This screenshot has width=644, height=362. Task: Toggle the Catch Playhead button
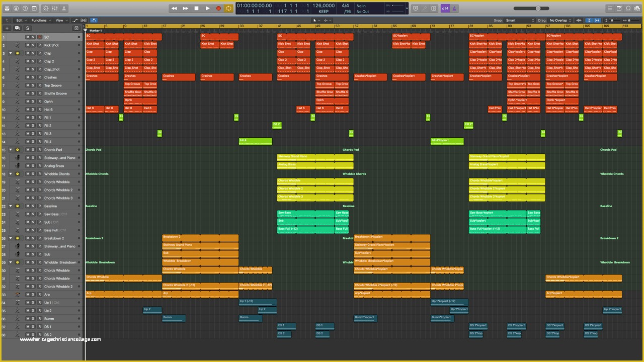[94, 21]
